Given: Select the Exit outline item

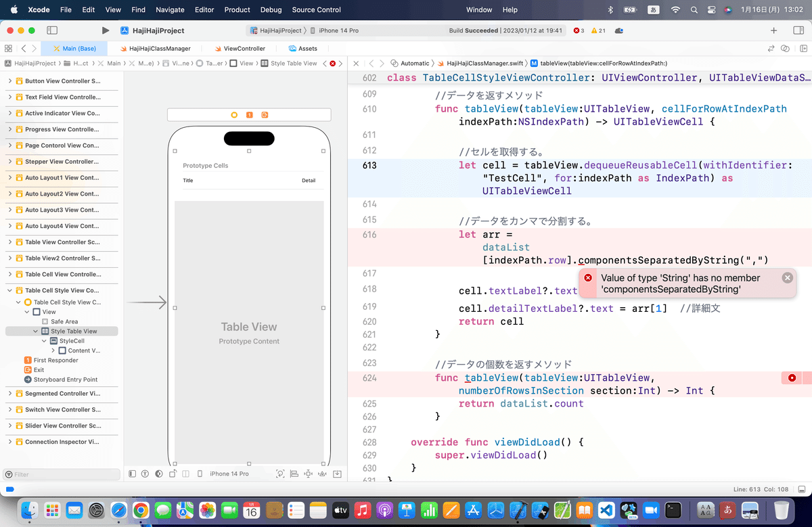Looking at the screenshot, I should pyautogui.click(x=34, y=370).
